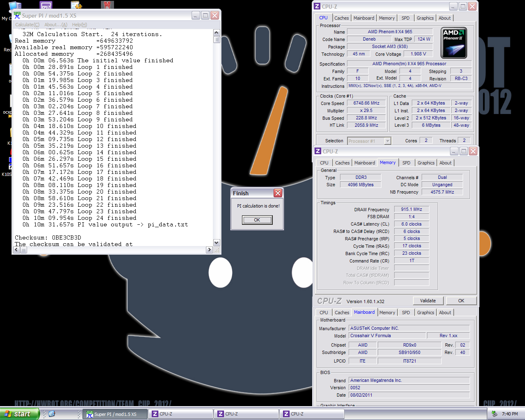Click Super PI horizontal scrollbar right arrow
Screen dimensions: 525x420
pos(210,249)
